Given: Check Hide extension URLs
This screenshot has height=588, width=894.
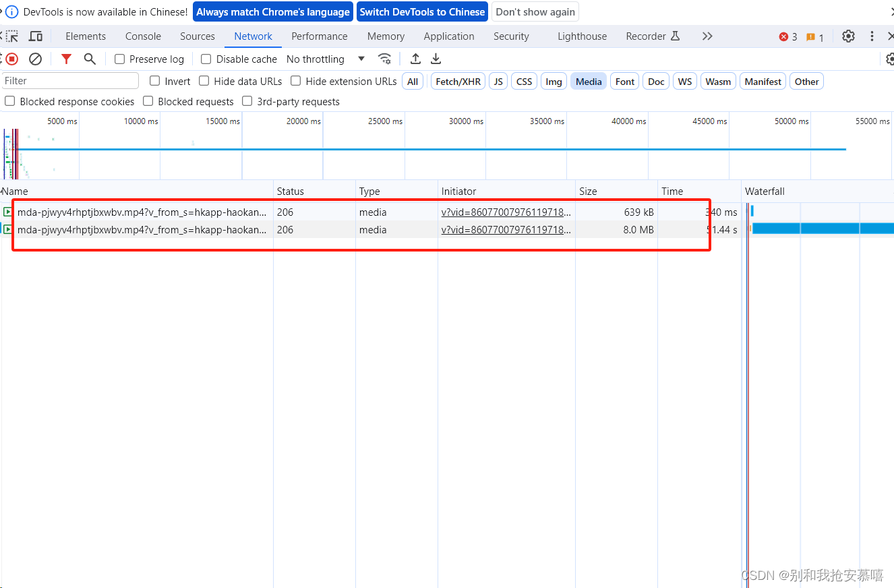Looking at the screenshot, I should pyautogui.click(x=295, y=81).
